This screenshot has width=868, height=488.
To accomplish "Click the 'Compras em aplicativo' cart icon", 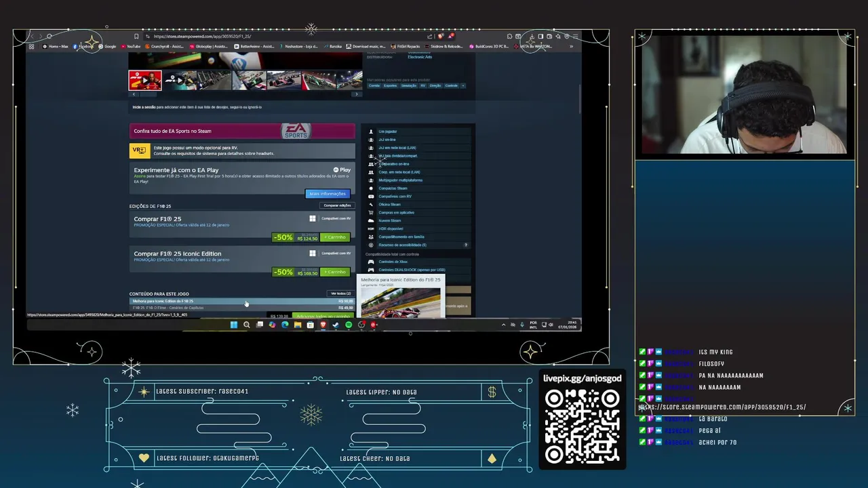I will click(x=371, y=213).
